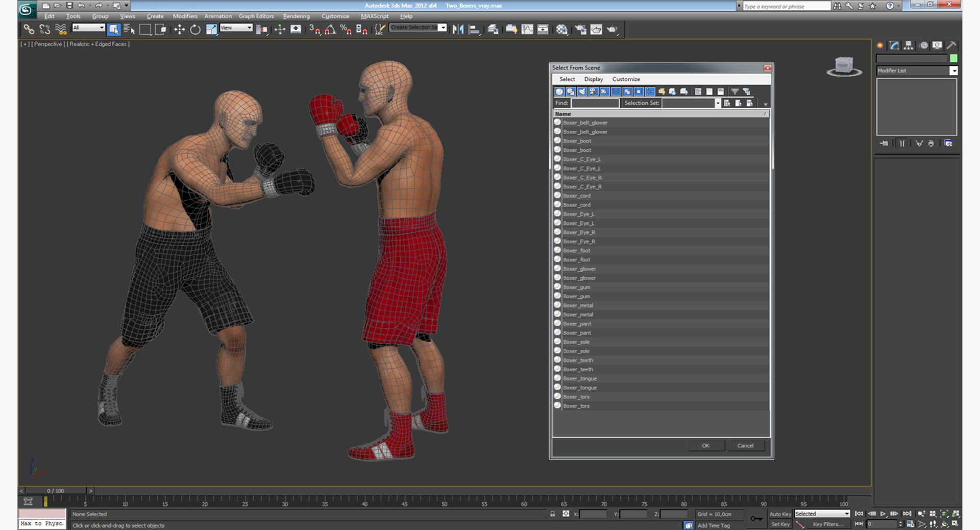This screenshot has width=980, height=530.
Task: Click the Bind to Space Warp icon
Action: tap(61, 30)
